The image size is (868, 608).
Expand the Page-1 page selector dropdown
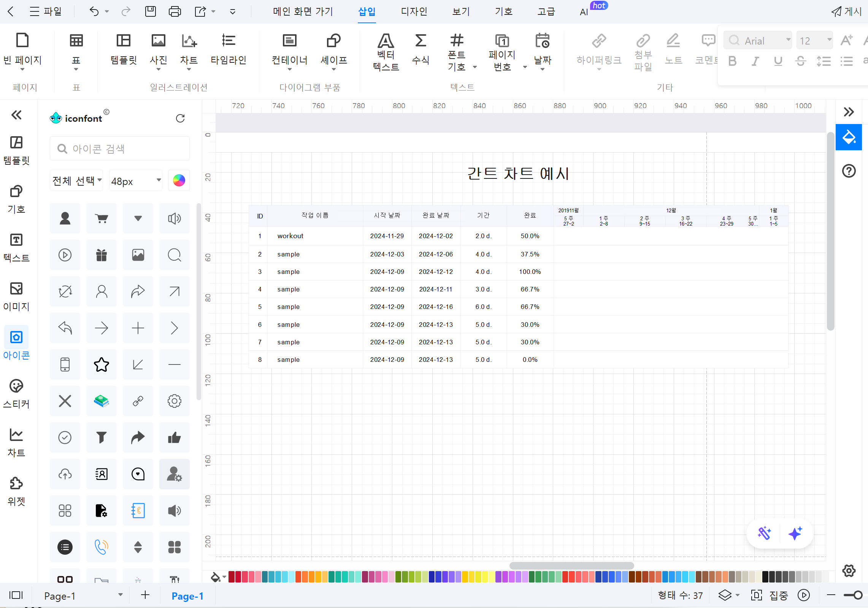pyautogui.click(x=120, y=595)
